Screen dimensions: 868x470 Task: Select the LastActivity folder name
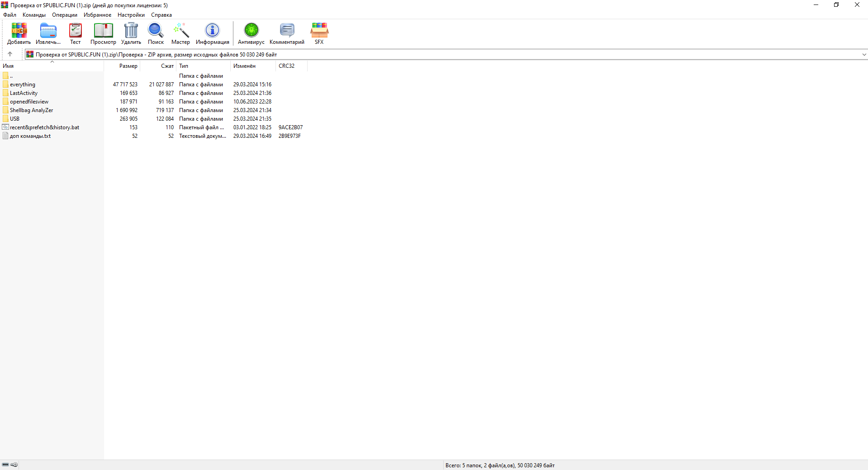[24, 93]
